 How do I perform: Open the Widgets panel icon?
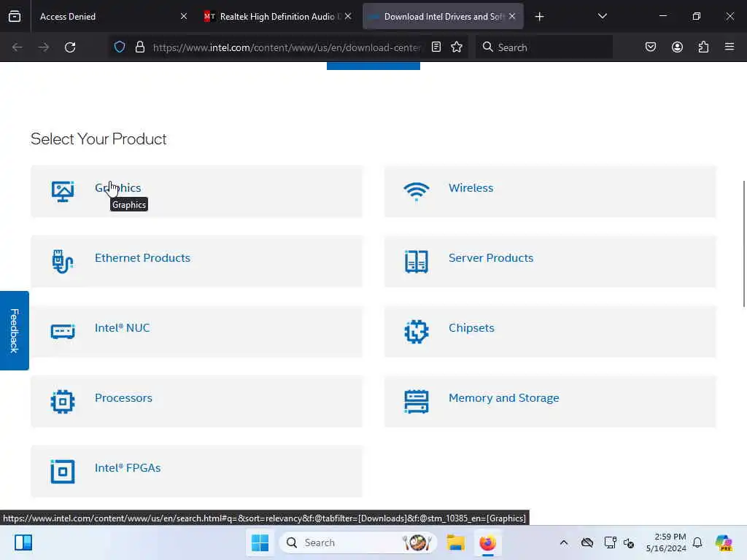coord(23,542)
